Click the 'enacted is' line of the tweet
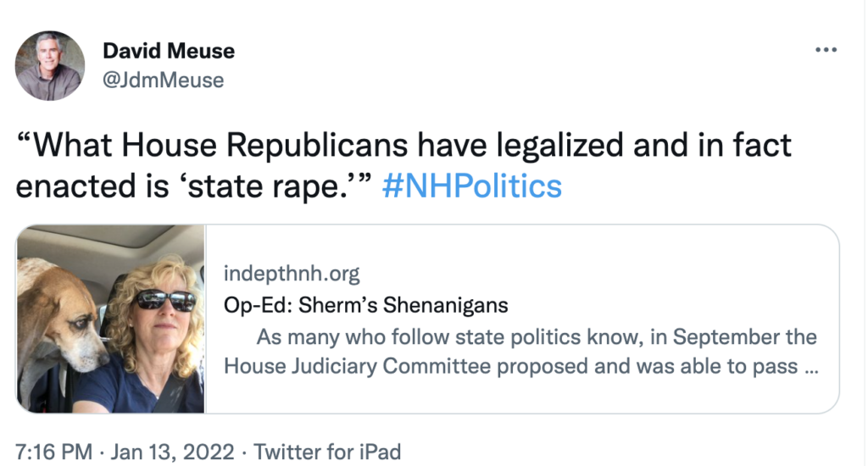The image size is (868, 466). [288, 186]
